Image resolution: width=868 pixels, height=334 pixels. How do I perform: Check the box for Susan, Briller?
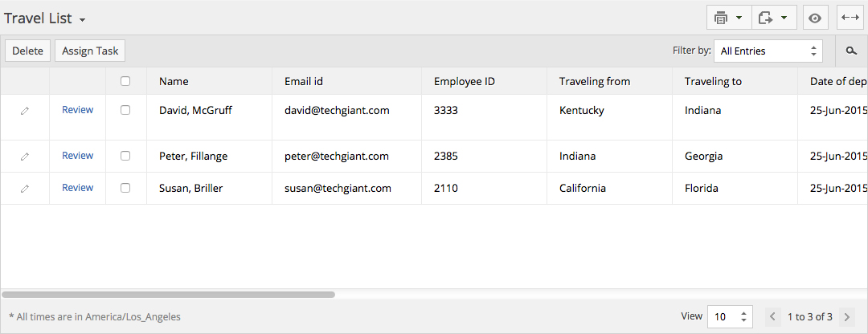[x=125, y=188]
